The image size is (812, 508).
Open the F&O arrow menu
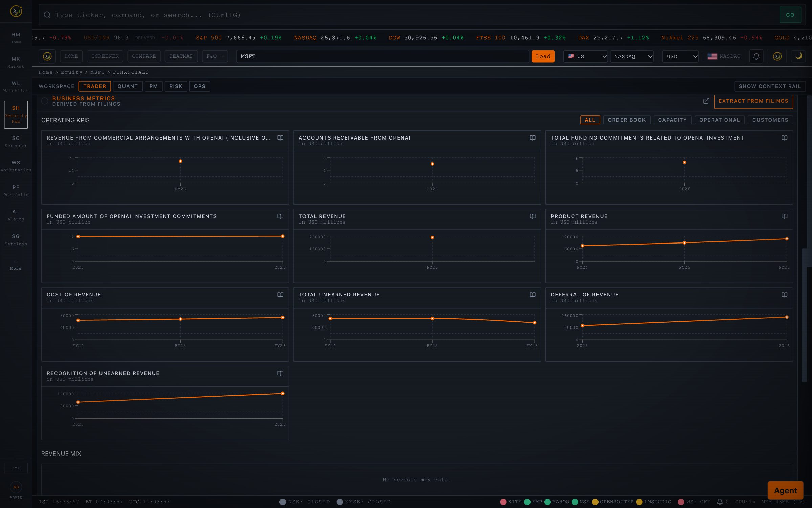[215, 56]
